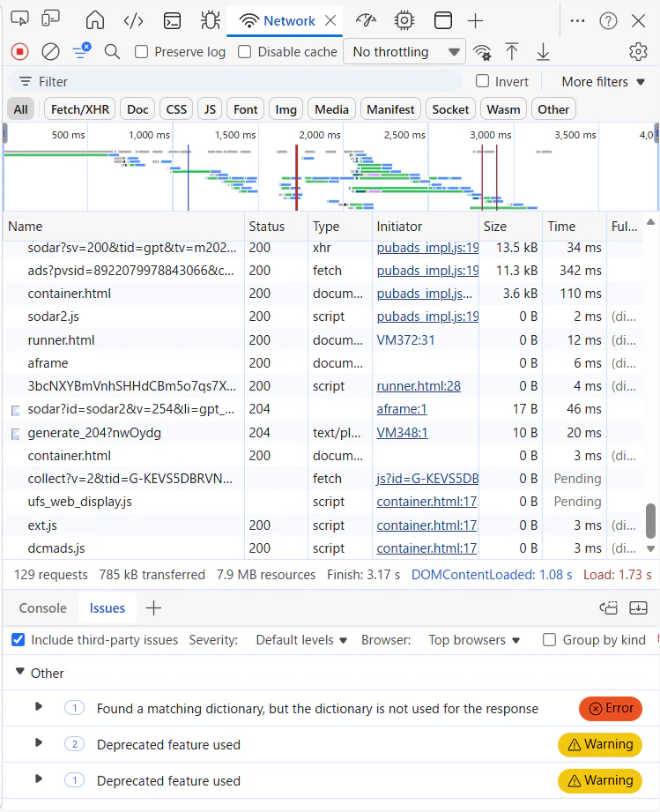
Task: Export HAR file download arrow
Action: 543,52
